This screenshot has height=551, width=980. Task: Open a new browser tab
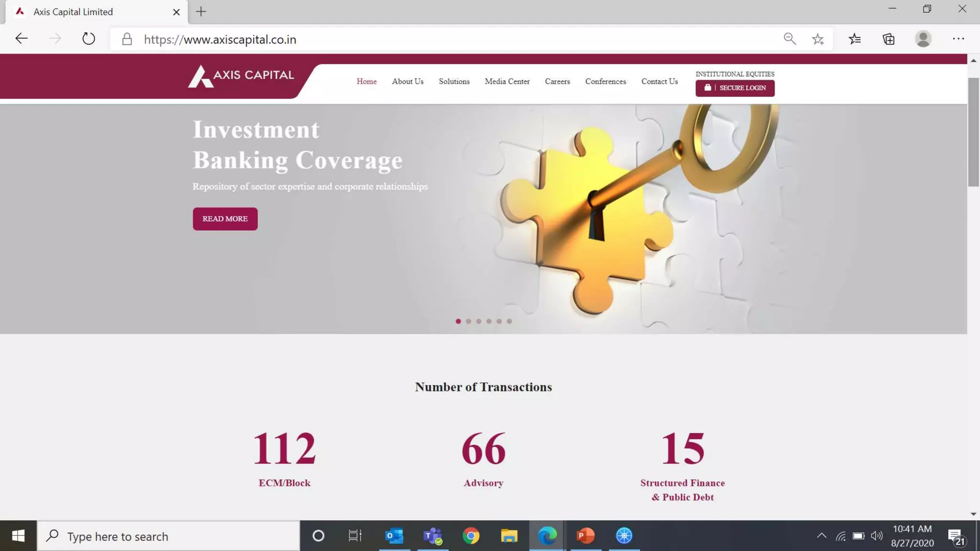tap(201, 12)
